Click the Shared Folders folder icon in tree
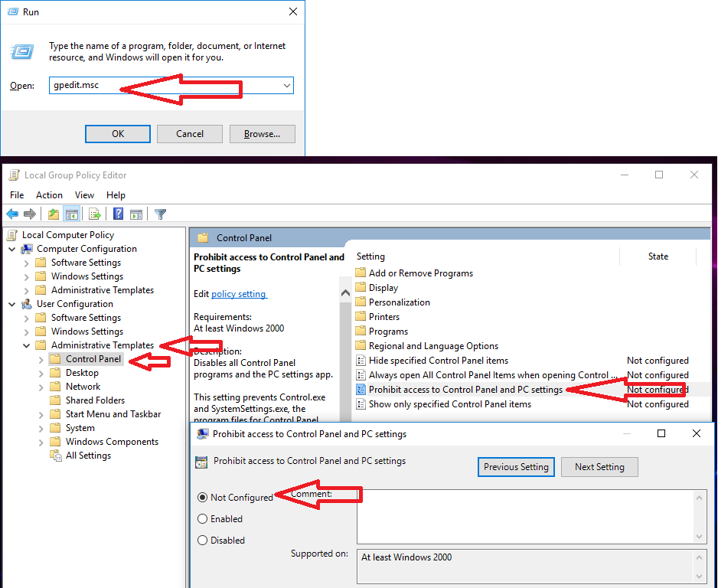 tap(55, 400)
